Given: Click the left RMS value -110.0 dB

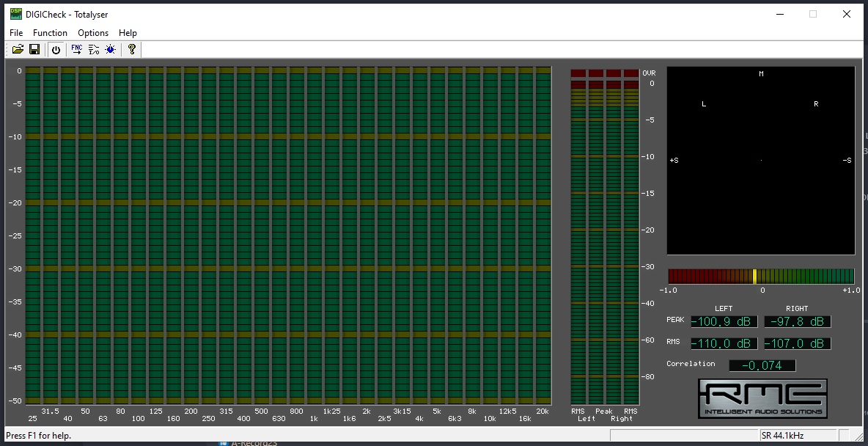Looking at the screenshot, I should coord(724,343).
